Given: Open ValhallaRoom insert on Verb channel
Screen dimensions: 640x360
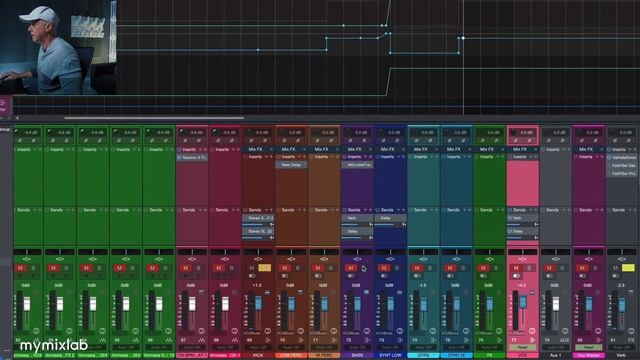Looking at the screenshot, I should coord(622,158).
